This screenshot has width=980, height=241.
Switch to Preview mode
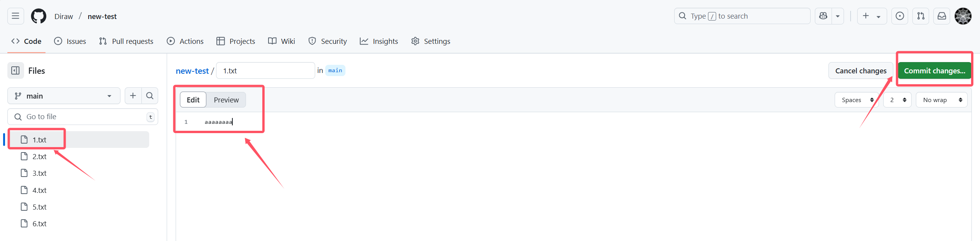pyautogui.click(x=226, y=100)
